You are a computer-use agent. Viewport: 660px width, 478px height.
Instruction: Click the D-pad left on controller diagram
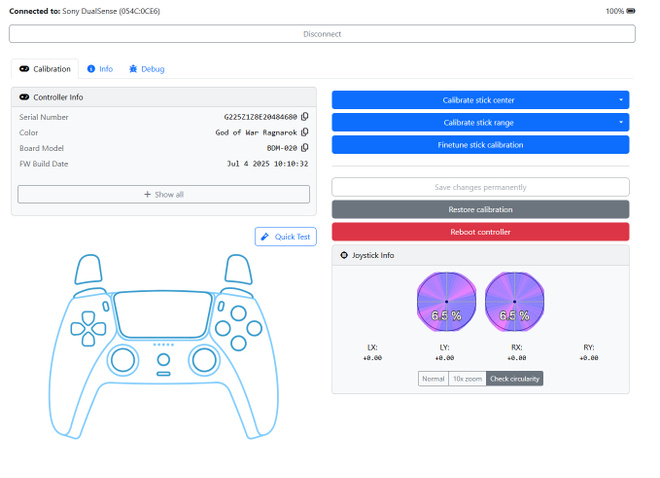tap(77, 329)
